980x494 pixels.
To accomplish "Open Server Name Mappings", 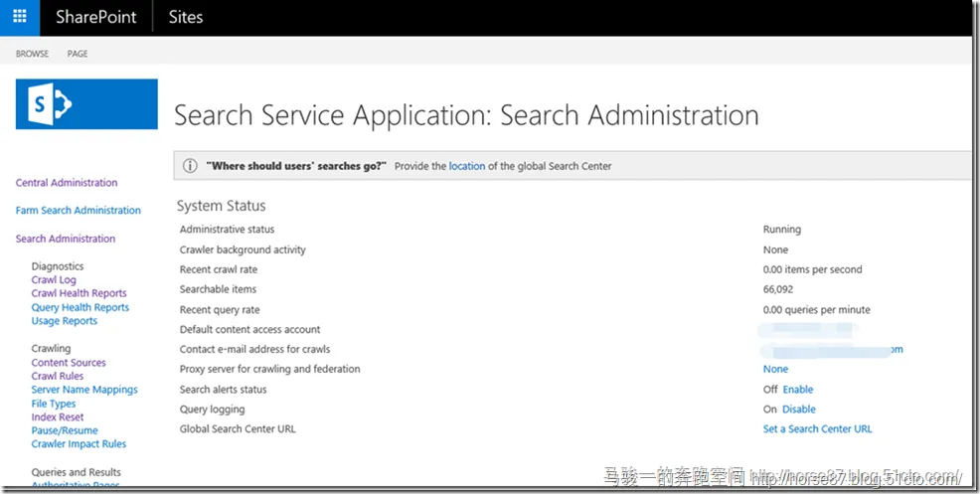I will coord(84,390).
